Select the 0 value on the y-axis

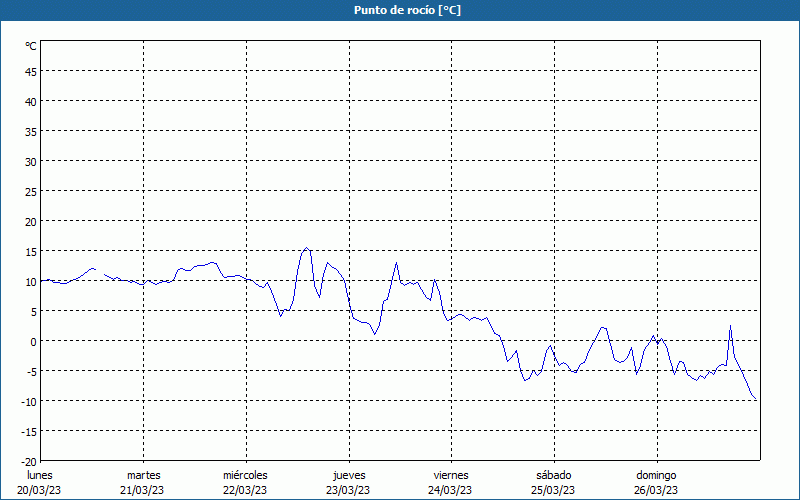pos(33,341)
